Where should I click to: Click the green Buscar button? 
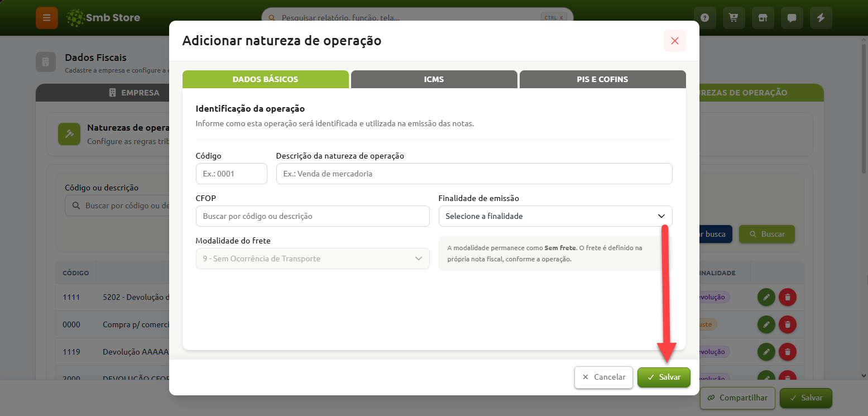[767, 234]
